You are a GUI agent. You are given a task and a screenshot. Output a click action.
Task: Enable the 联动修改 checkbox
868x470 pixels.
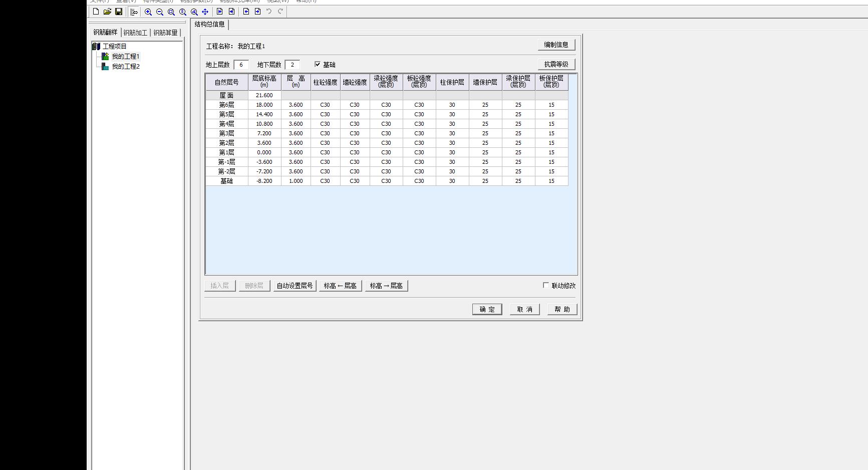coord(546,285)
